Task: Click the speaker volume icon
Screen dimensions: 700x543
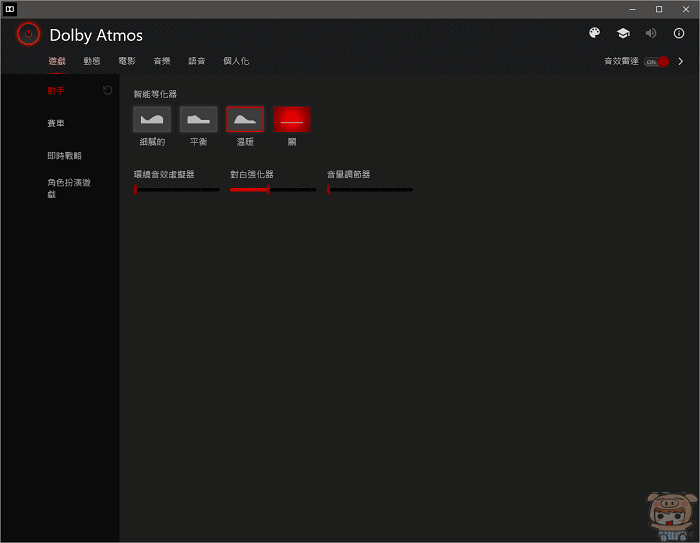Action: (651, 33)
